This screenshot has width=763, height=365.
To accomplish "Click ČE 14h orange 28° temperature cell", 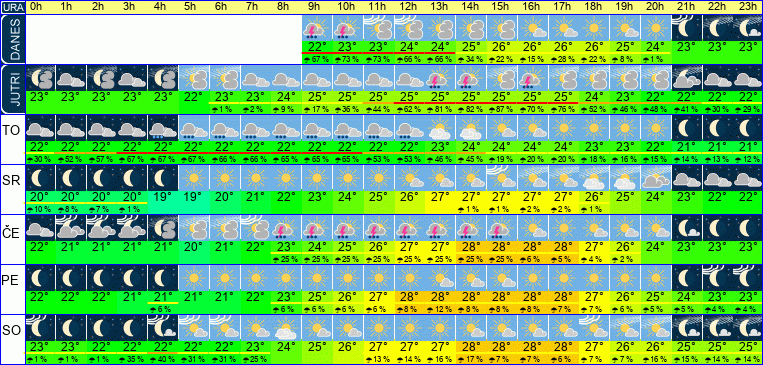I will 471,247.
